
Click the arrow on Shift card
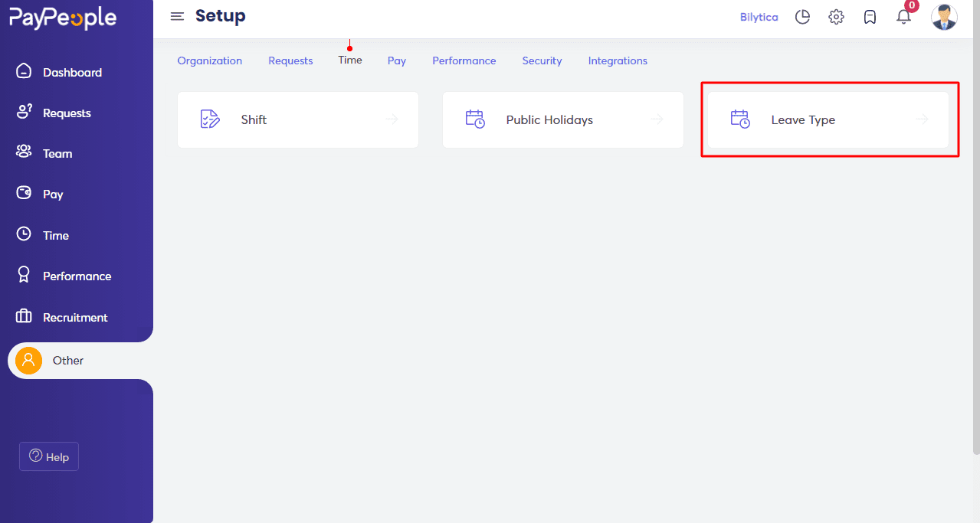pos(392,119)
